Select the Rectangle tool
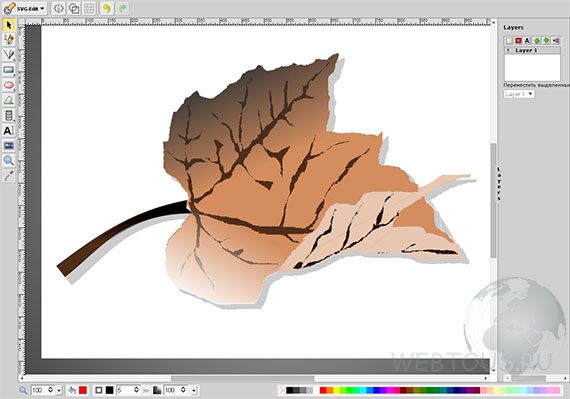Screen dimensions: 570x399 pos(9,70)
